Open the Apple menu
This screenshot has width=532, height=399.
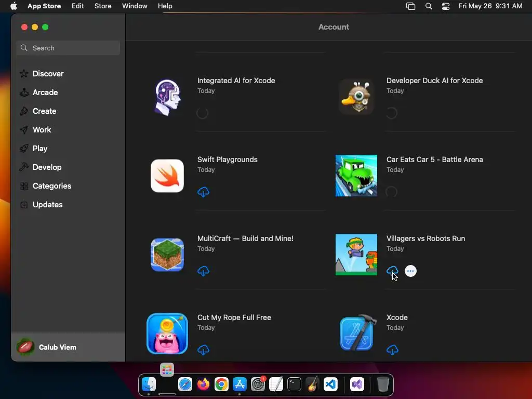click(14, 6)
